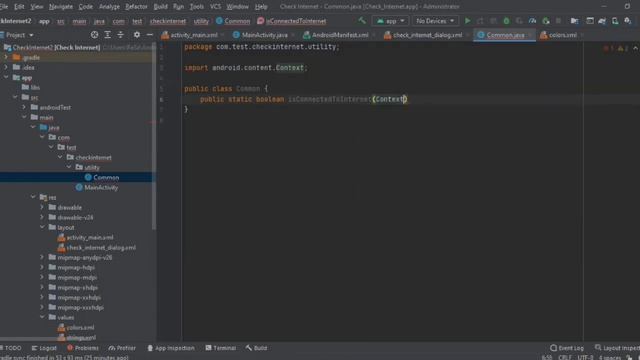Click the Make Project hammer icon

(362, 20)
